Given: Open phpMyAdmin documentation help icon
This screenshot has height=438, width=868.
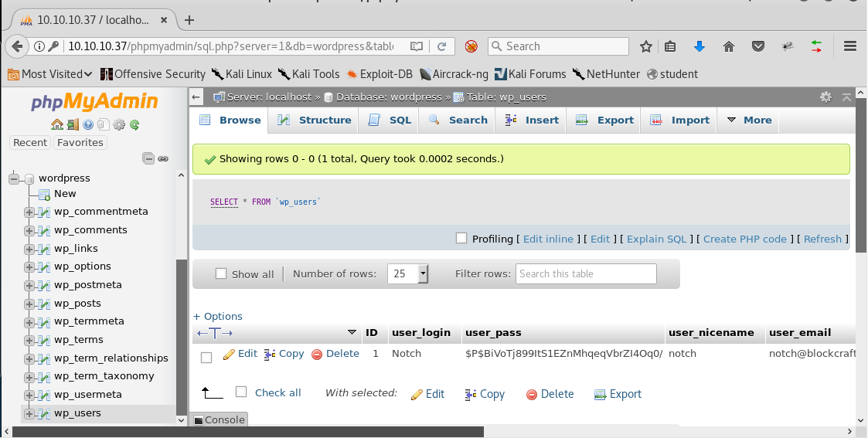Looking at the screenshot, I should (x=88, y=124).
